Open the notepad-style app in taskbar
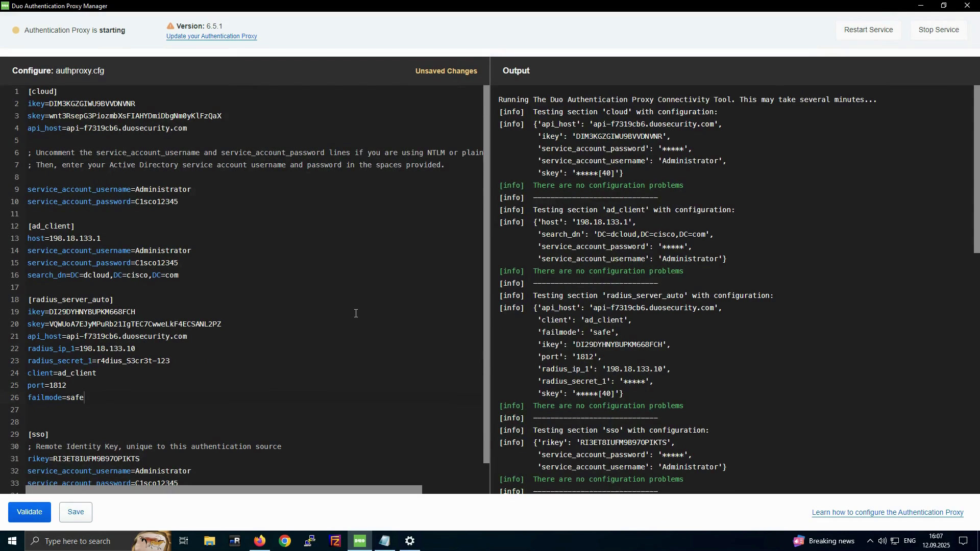The image size is (980, 551). (385, 541)
